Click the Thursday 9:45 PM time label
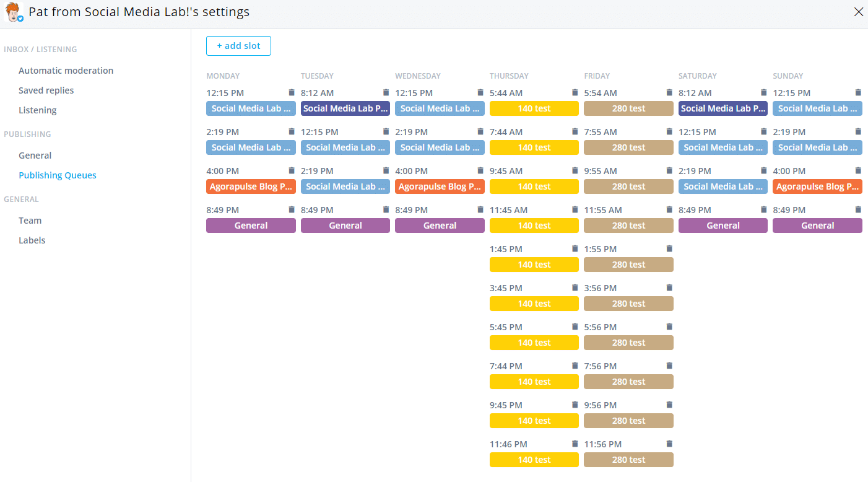Screen dimensions: 868x482 pyautogui.click(x=506, y=405)
